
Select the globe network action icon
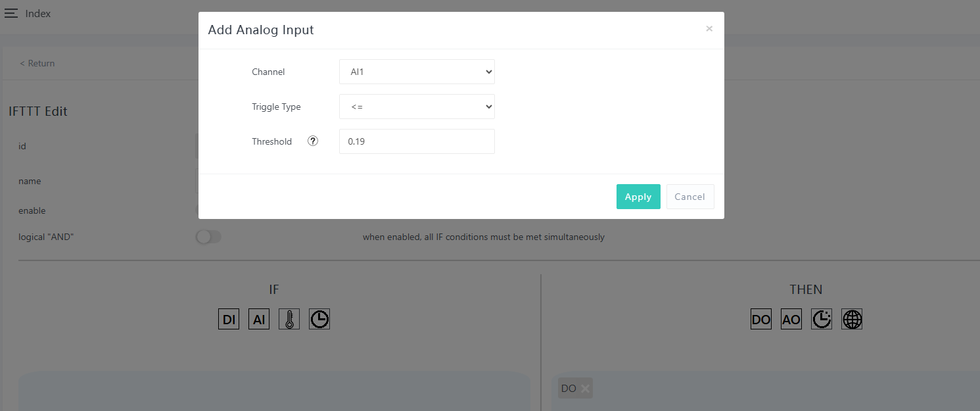point(852,320)
